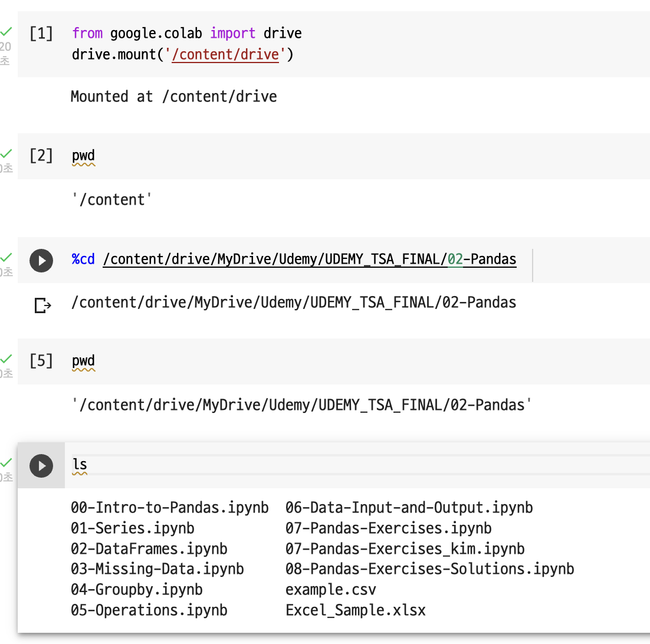Click 08-Pandas-Exercises-Solutions.ipynb in ls output

pos(430,569)
